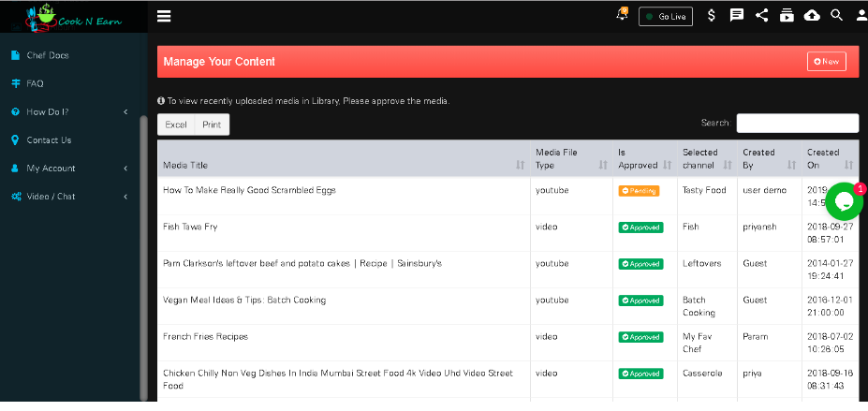Click Approved badge for Pam Clarkson's row
Viewport: 868px width, 411px height.
(640, 264)
